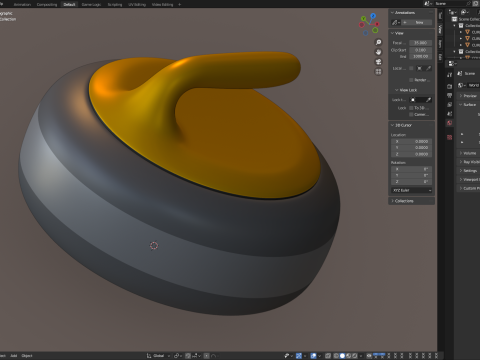Click the Clip Start value field
The image size is (480, 360).
421,50
